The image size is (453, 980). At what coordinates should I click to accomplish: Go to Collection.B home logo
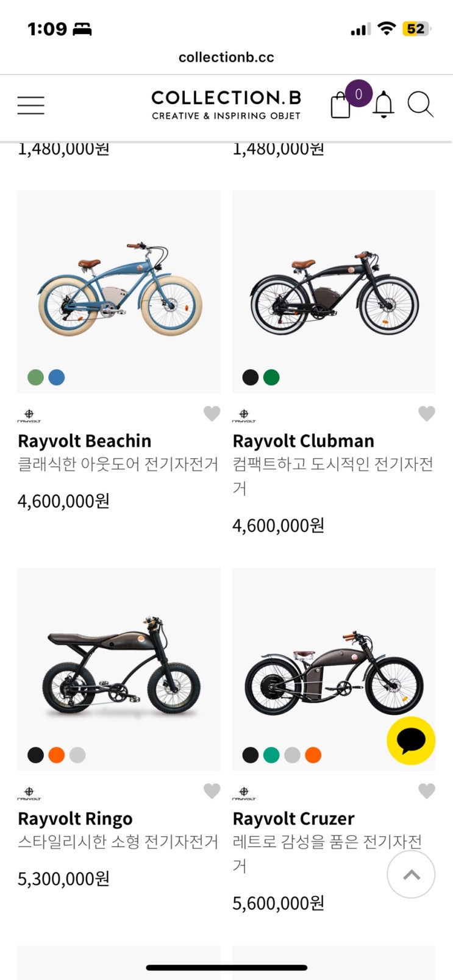point(226,105)
